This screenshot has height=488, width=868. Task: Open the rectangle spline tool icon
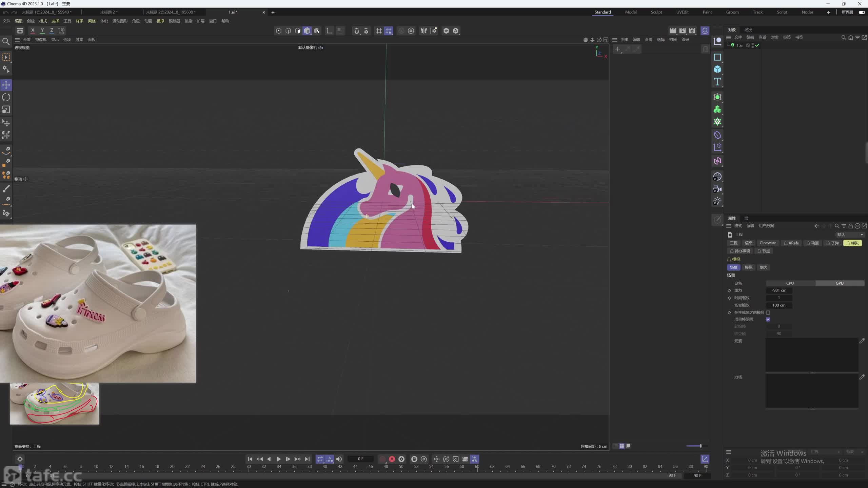pos(717,57)
